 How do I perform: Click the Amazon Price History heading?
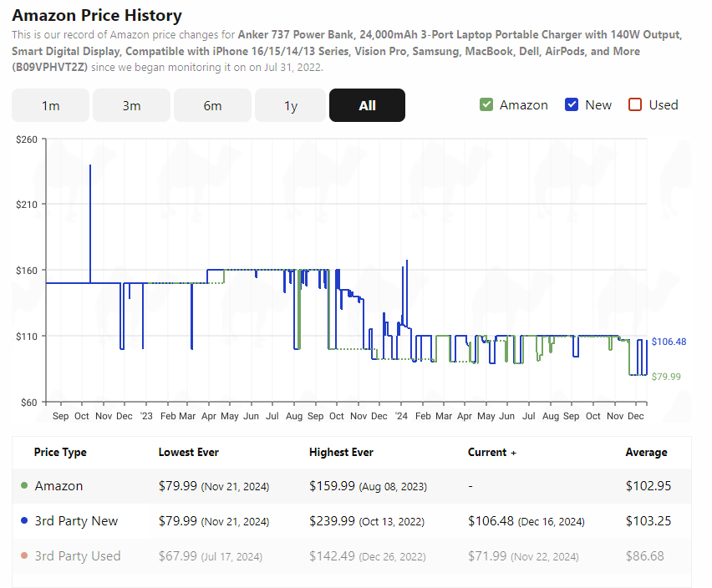coord(97,15)
